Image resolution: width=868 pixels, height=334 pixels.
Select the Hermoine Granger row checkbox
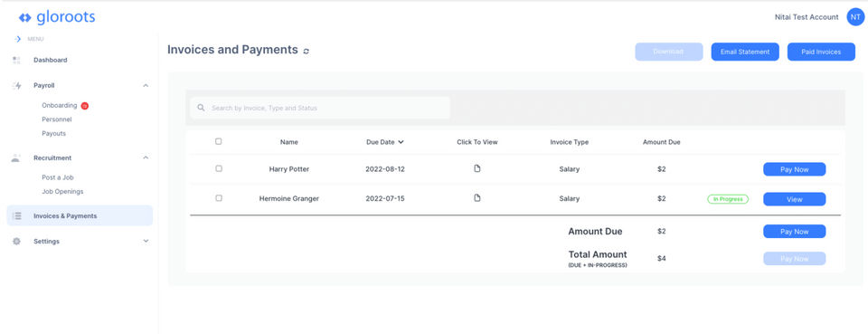pos(219,197)
